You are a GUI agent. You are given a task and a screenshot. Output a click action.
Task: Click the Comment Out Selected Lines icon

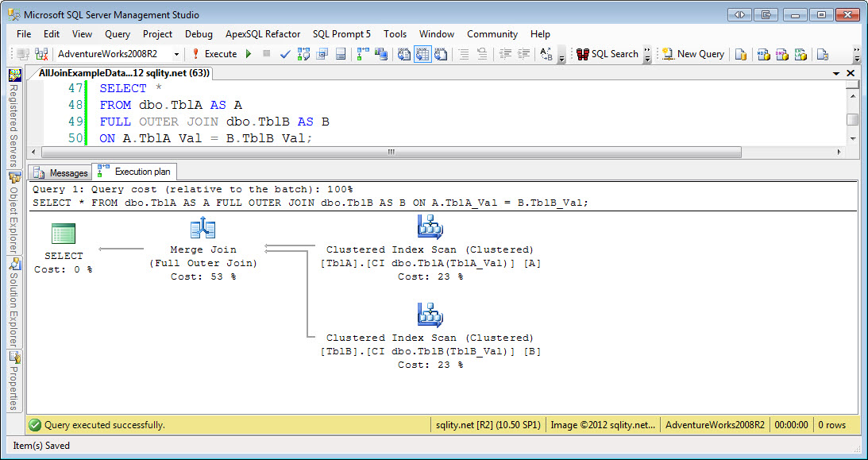click(464, 54)
